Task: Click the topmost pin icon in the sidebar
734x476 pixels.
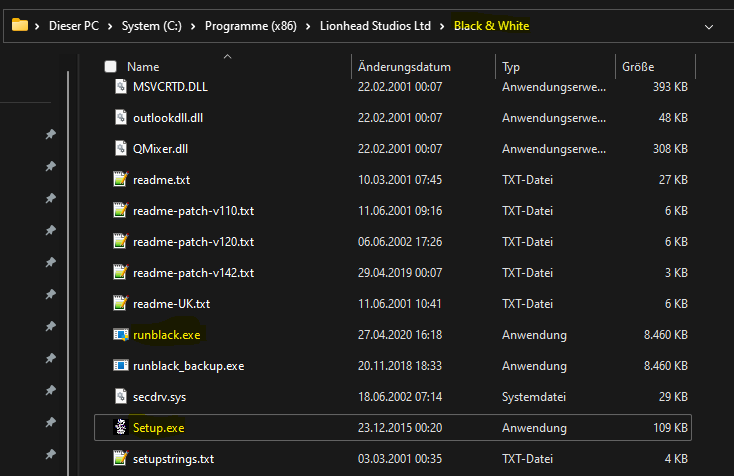Action: pos(50,135)
